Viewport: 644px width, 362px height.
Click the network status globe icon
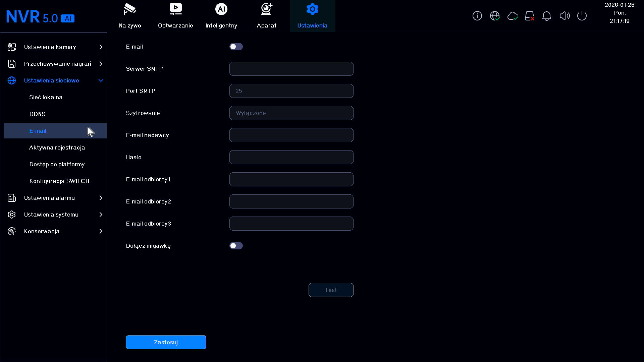coord(495,16)
